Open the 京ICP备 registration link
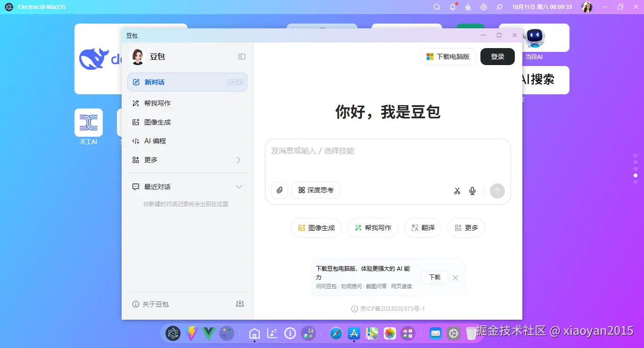 392,308
